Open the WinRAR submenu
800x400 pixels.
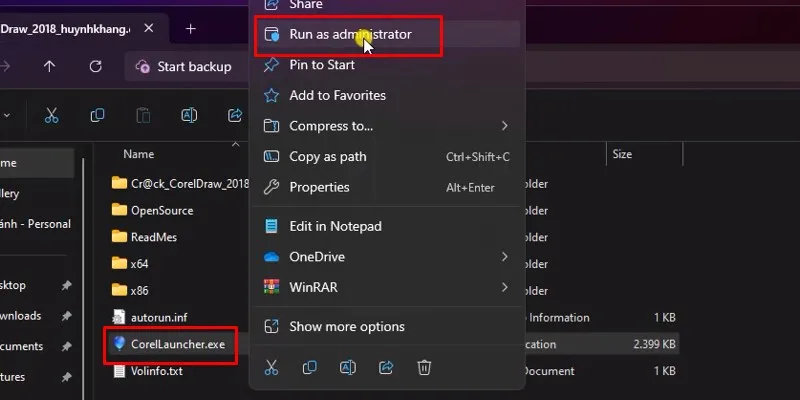(x=387, y=287)
